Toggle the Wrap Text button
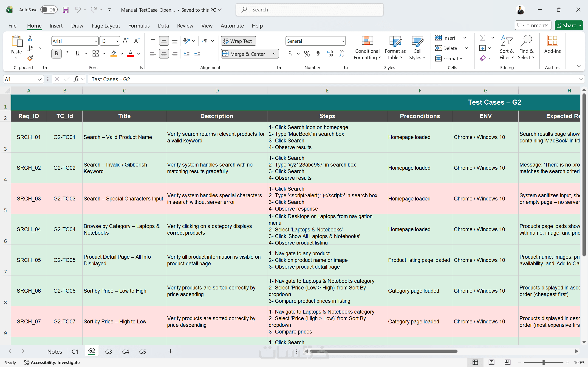 238,41
